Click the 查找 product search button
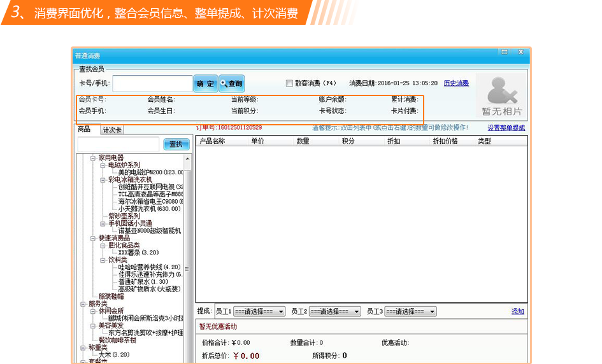 pyautogui.click(x=176, y=144)
